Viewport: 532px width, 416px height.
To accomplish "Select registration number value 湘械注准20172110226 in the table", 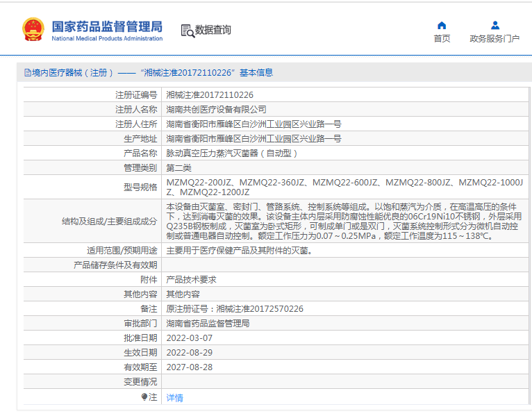I will (210, 94).
